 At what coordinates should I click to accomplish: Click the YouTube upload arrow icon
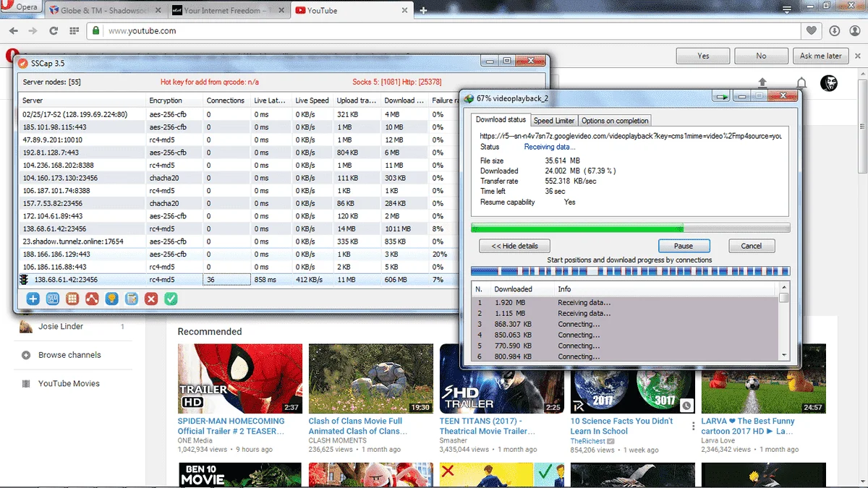click(x=762, y=83)
